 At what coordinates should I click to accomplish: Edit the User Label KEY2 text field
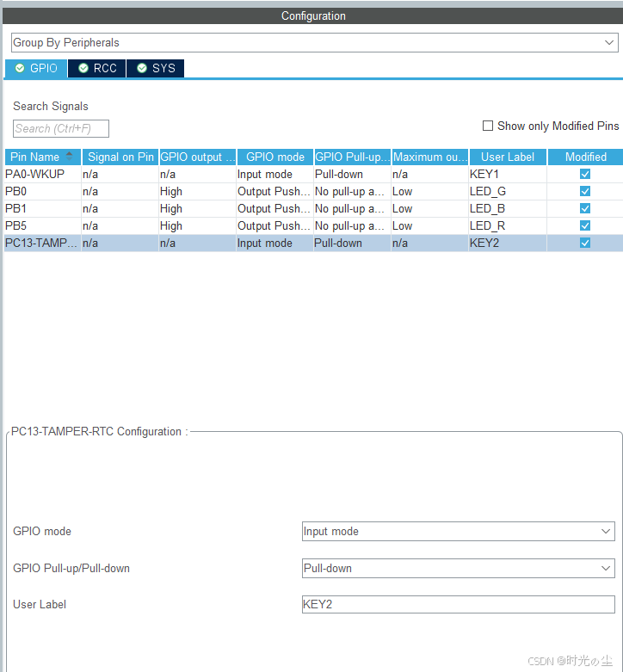point(459,604)
